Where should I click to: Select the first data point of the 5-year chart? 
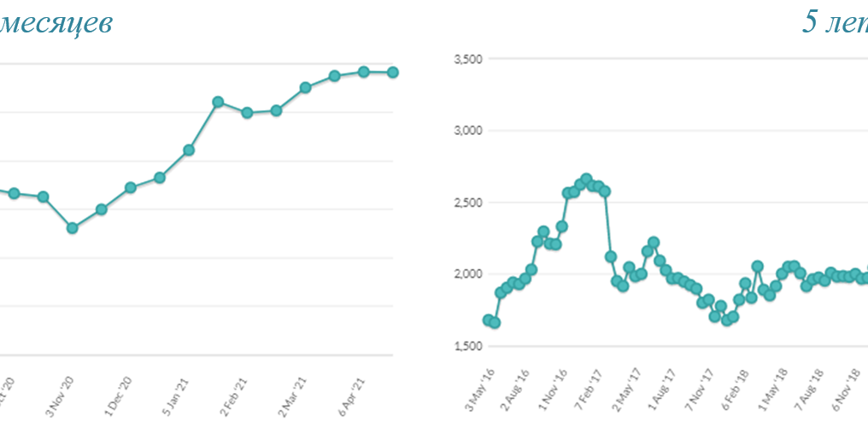coord(488,320)
